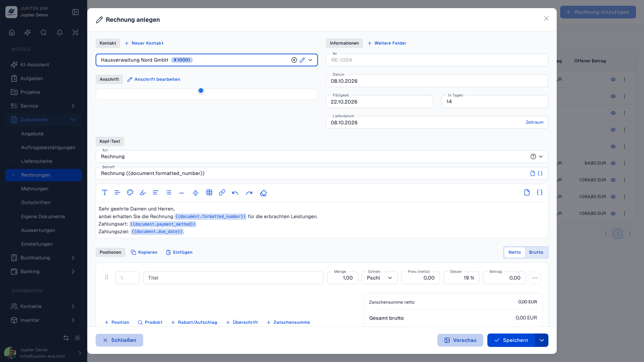Collapse the sidebar with the panel icon
The image size is (644, 362).
tap(75, 12)
